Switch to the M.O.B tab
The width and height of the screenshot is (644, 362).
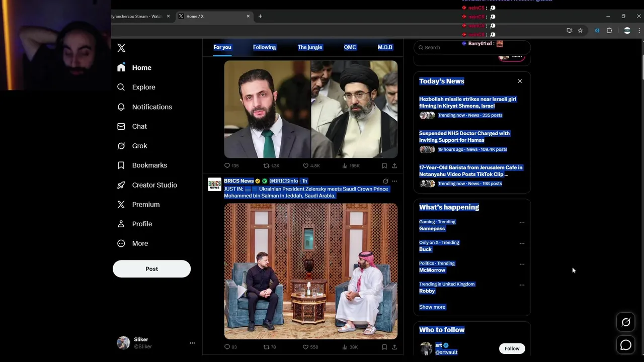click(385, 47)
